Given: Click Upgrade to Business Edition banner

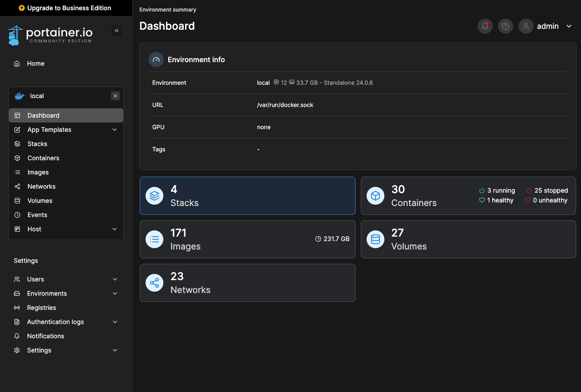Looking at the screenshot, I should (x=66, y=8).
